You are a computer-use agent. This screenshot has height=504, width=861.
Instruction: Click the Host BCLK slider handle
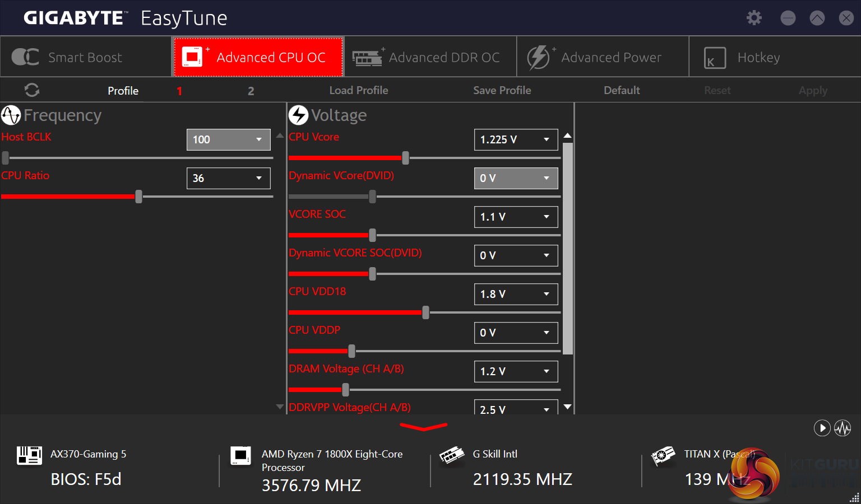[5, 158]
